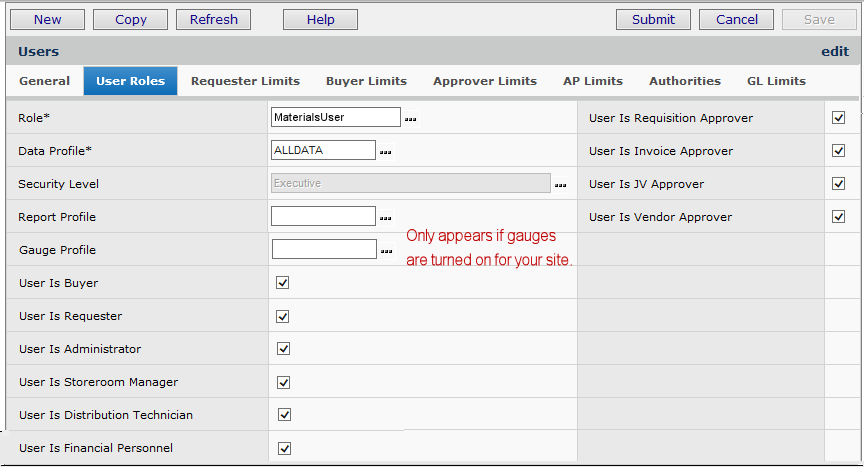
Task: Switch to the General tab
Action: tap(44, 81)
